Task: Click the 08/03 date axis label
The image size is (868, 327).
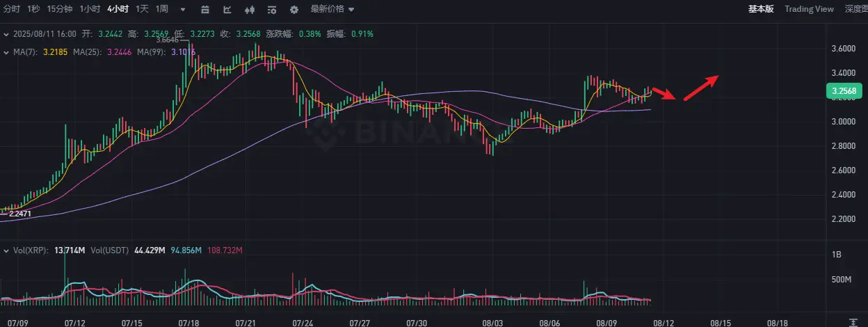Action: point(492,324)
